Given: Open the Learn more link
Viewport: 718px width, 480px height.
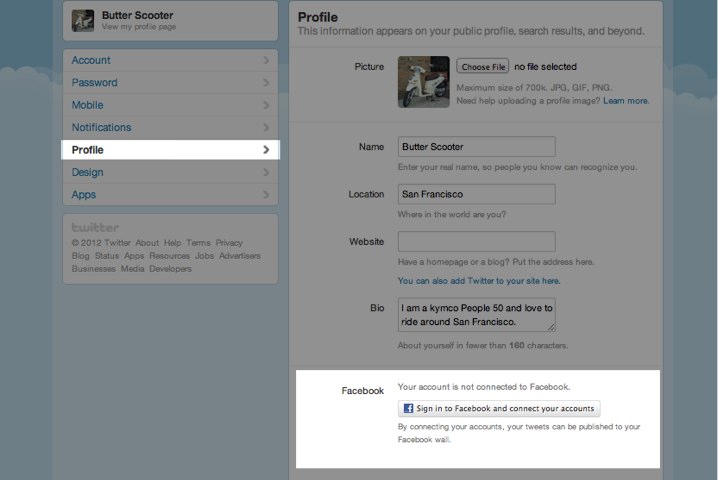Looking at the screenshot, I should (x=626, y=101).
